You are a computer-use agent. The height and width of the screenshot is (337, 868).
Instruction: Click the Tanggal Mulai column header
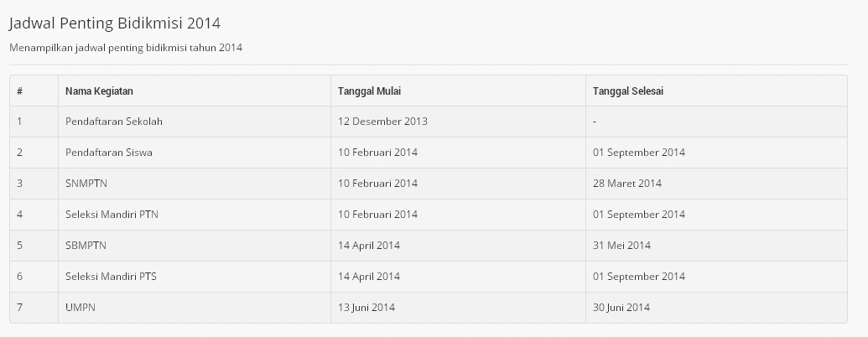[369, 91]
